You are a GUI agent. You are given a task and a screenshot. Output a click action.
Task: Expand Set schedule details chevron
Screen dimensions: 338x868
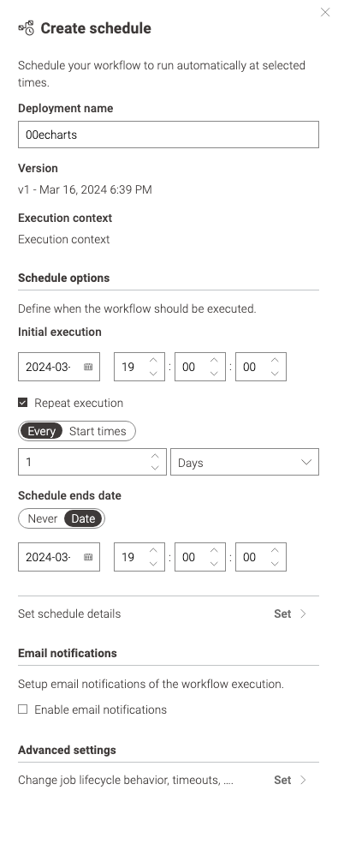pyautogui.click(x=303, y=614)
